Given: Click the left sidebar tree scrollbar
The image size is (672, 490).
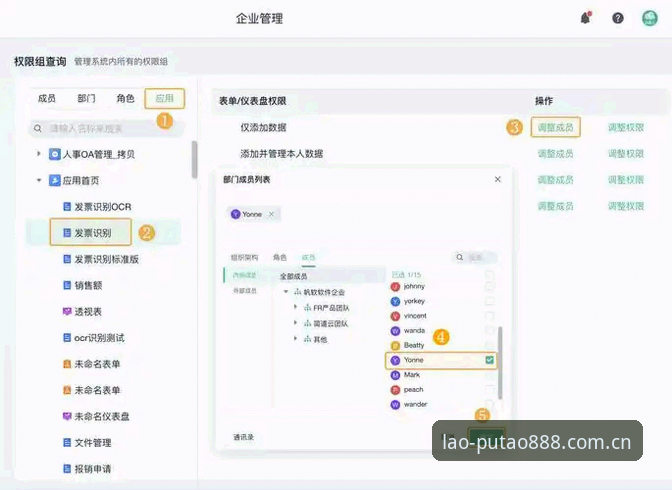Looking at the screenshot, I should point(195,159).
